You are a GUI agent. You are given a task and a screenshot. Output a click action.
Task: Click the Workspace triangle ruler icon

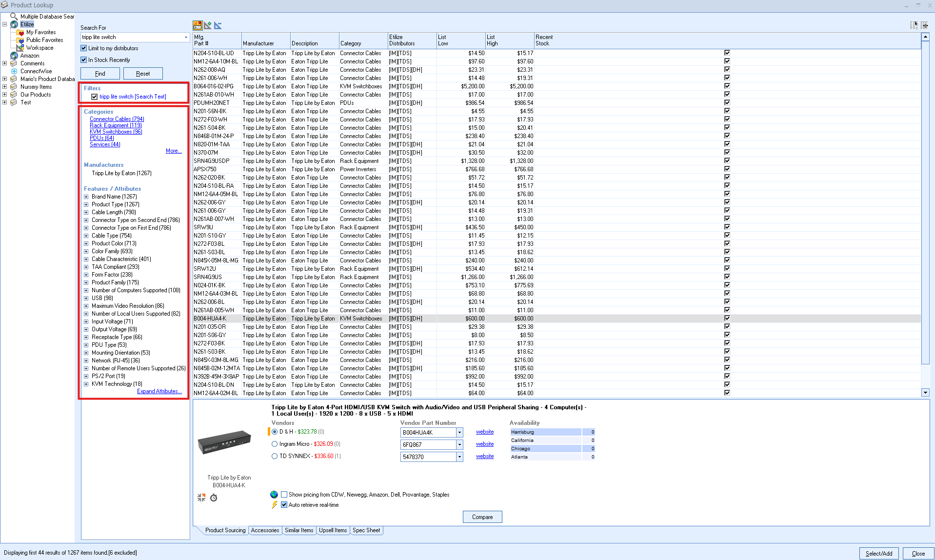(20, 48)
